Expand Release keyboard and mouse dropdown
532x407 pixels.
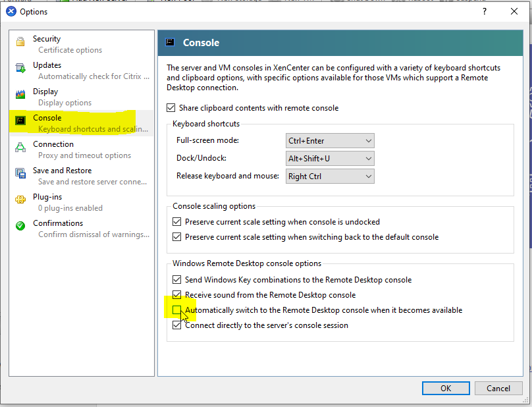[x=330, y=176]
